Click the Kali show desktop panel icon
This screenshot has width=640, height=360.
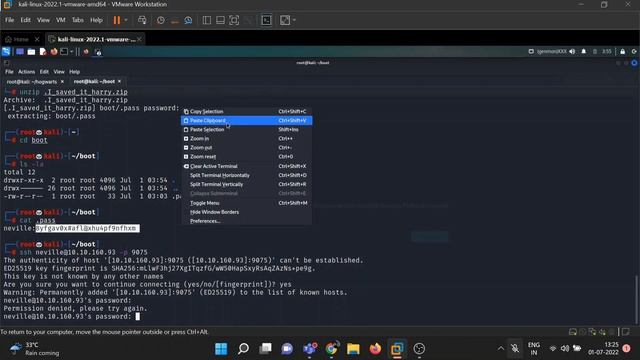coord(20,51)
